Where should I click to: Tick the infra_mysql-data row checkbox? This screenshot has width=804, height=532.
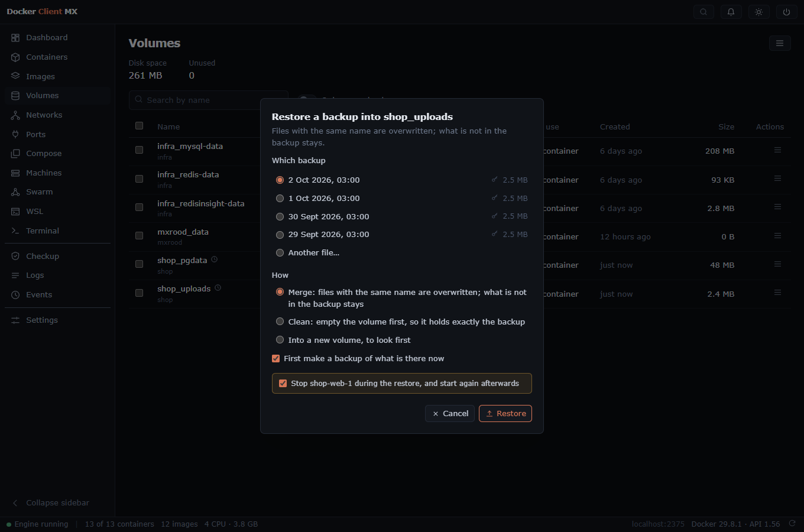(x=139, y=150)
